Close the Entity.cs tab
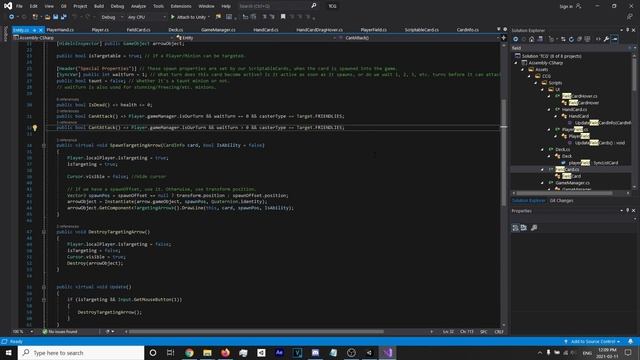This screenshot has height=360, width=640. [40, 30]
